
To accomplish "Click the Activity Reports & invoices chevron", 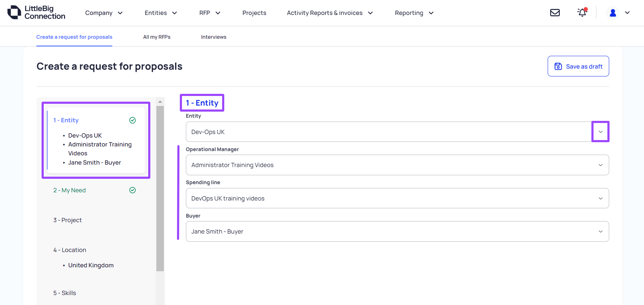I will click(370, 13).
